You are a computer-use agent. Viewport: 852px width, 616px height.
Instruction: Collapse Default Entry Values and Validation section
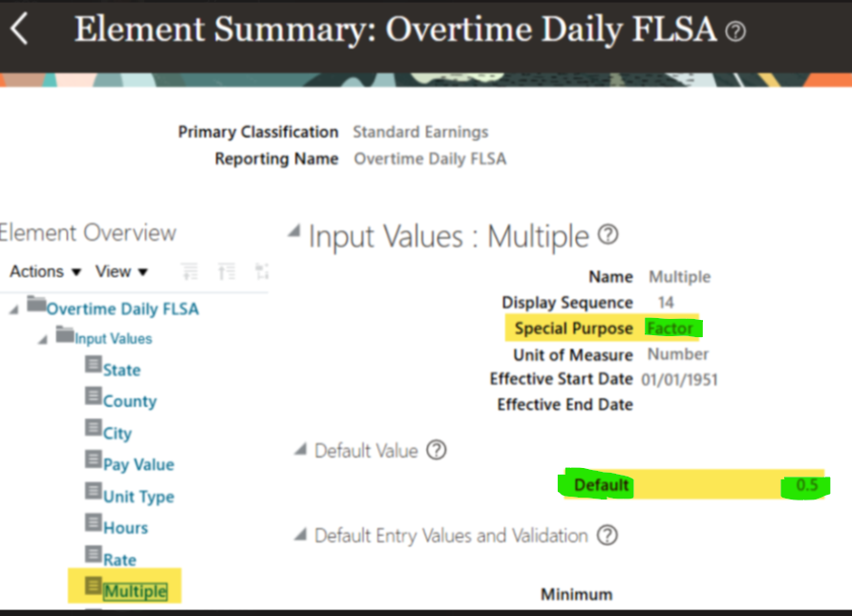pyautogui.click(x=301, y=534)
